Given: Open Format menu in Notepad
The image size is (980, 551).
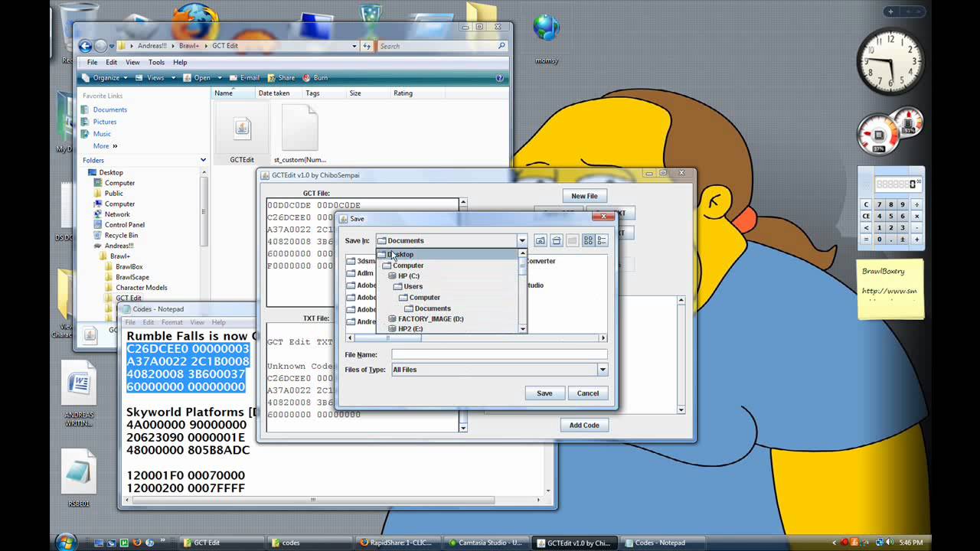Looking at the screenshot, I should [x=172, y=322].
